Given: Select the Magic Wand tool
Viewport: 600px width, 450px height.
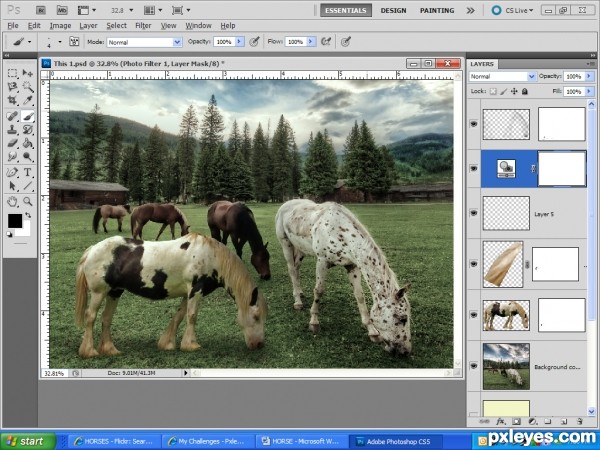Looking at the screenshot, I should (27, 86).
